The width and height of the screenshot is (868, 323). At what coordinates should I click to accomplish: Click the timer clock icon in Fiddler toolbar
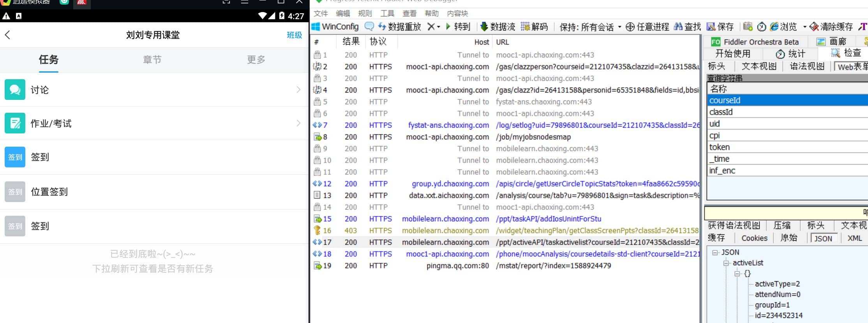pyautogui.click(x=761, y=27)
